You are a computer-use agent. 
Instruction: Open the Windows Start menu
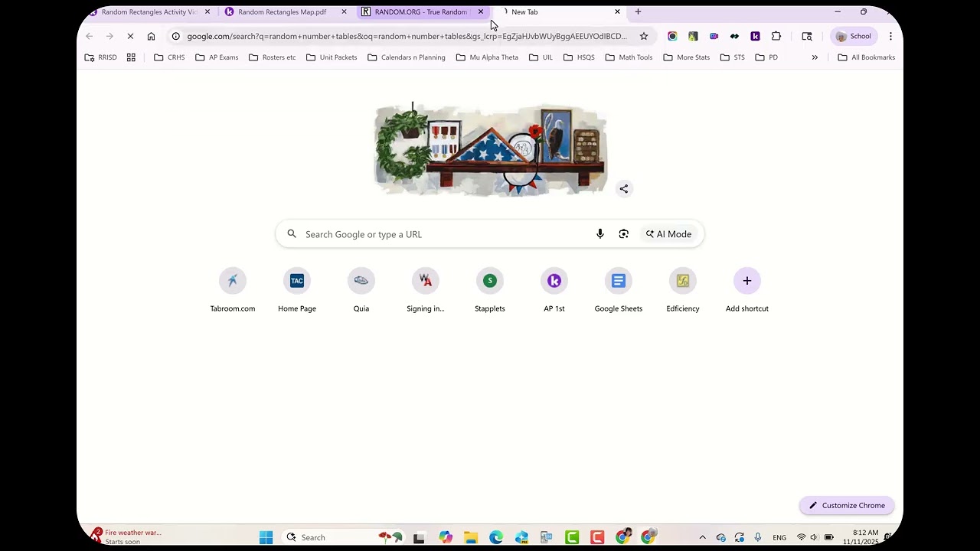pos(266,537)
